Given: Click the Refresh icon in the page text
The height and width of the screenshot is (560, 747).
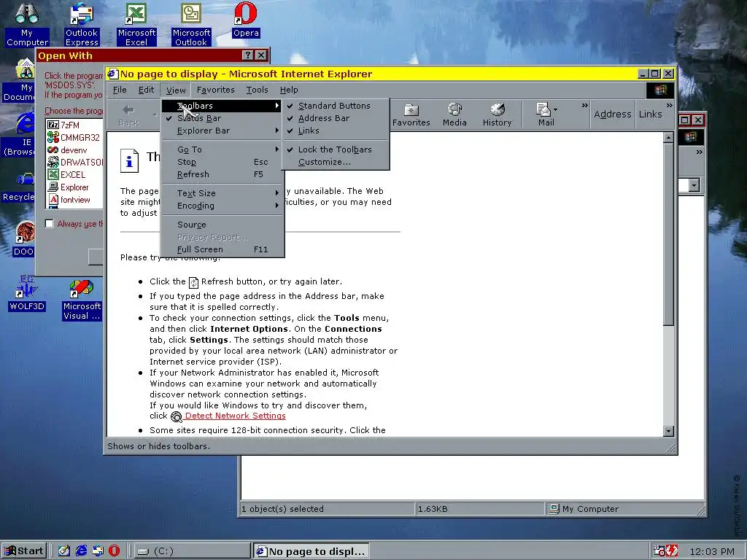Looking at the screenshot, I should click(193, 282).
